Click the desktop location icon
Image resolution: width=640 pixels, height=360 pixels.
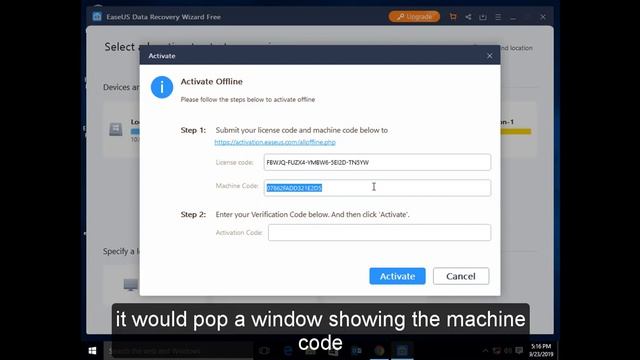[131, 284]
